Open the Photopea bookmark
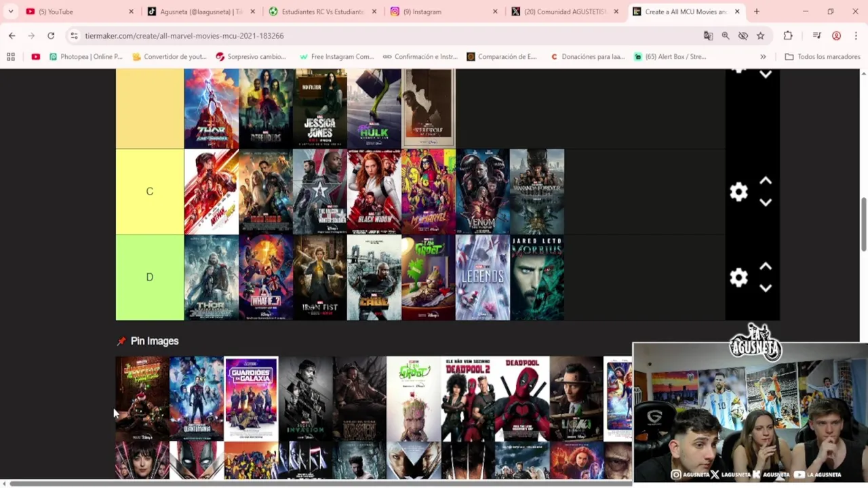 click(x=85, y=57)
